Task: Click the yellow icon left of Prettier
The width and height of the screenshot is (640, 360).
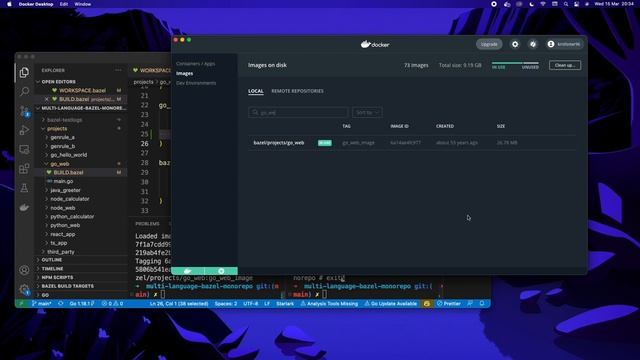Action: (x=427, y=304)
